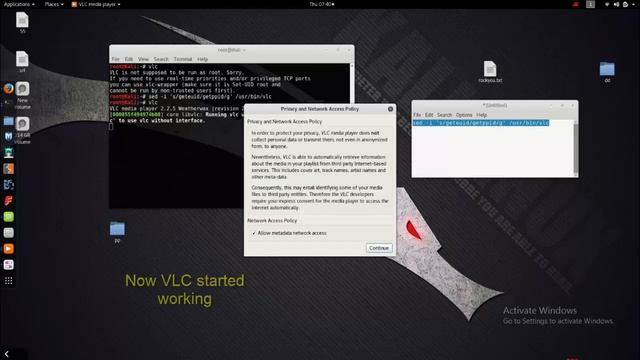Open the Places menu

pos(54,4)
